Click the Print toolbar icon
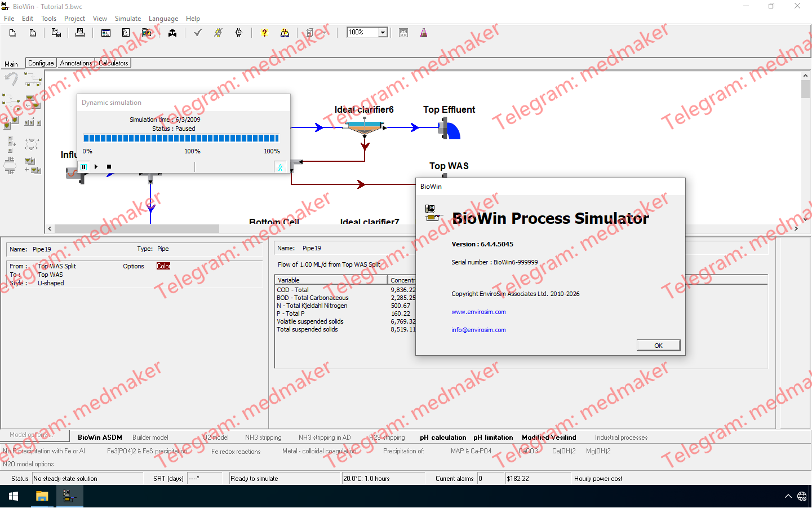Screen dimensions: 812x508 coord(80,33)
